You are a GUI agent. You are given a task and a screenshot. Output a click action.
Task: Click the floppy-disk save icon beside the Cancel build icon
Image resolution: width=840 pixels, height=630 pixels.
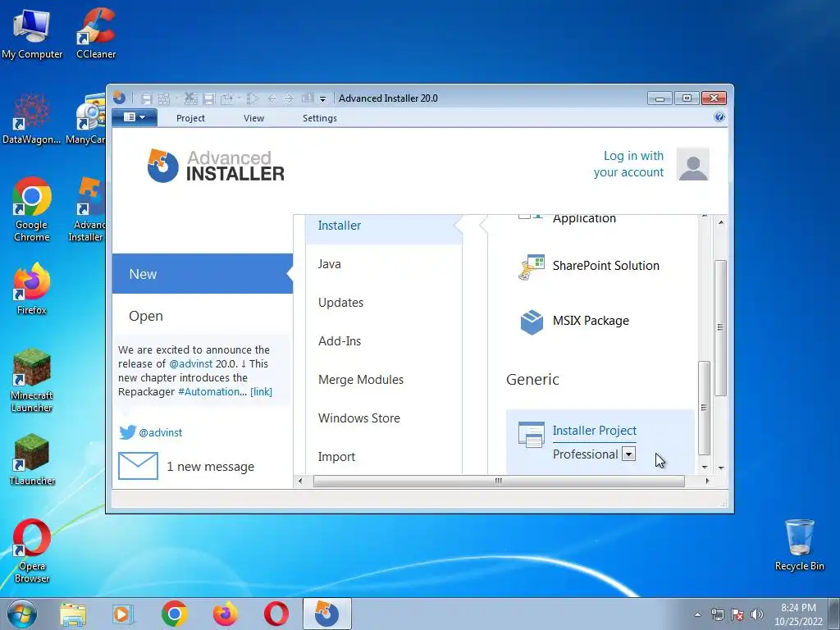click(x=209, y=98)
